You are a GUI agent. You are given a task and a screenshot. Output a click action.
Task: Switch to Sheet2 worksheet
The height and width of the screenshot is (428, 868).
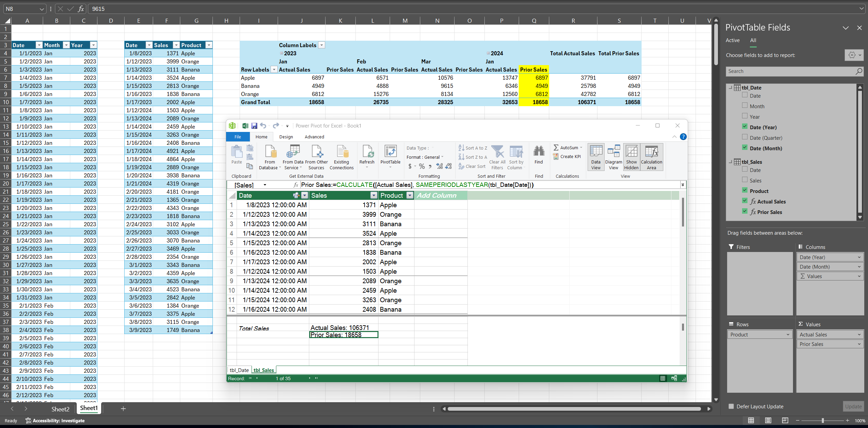pyautogui.click(x=60, y=409)
